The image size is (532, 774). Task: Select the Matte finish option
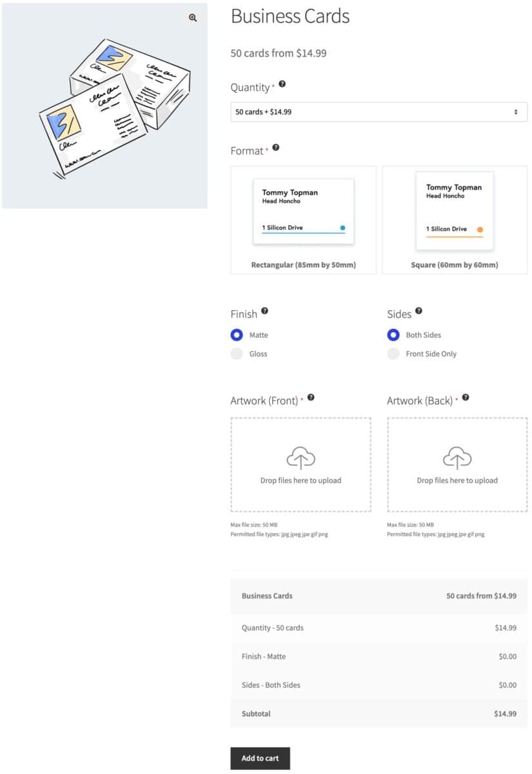click(x=237, y=335)
